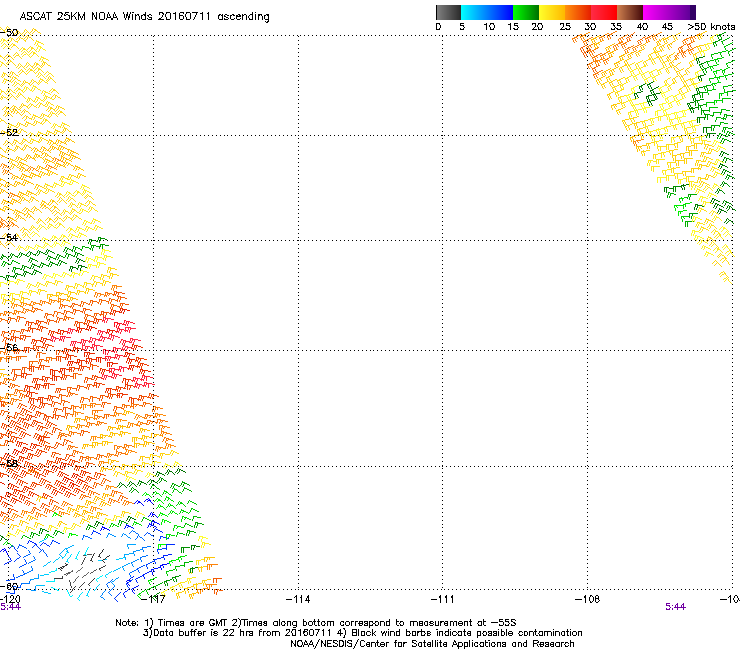The width and height of the screenshot is (740, 650).
Task: Click the "20" knots label on the color scale
Action: tap(537, 27)
